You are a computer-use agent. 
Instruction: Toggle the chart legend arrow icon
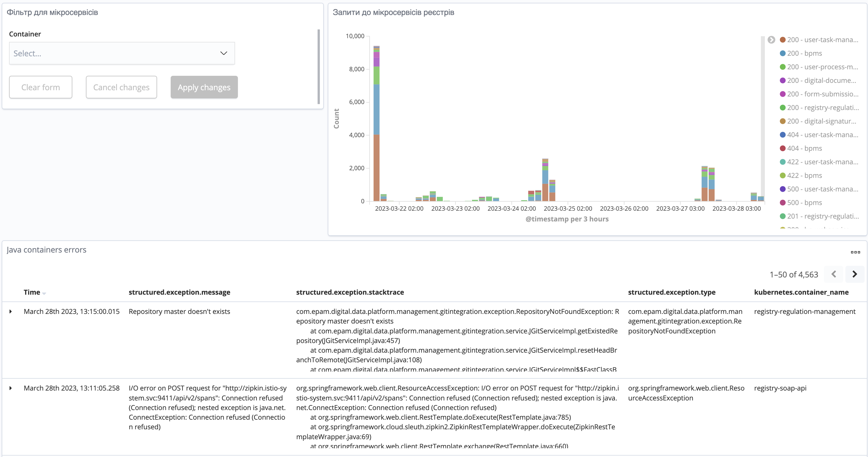coord(771,40)
